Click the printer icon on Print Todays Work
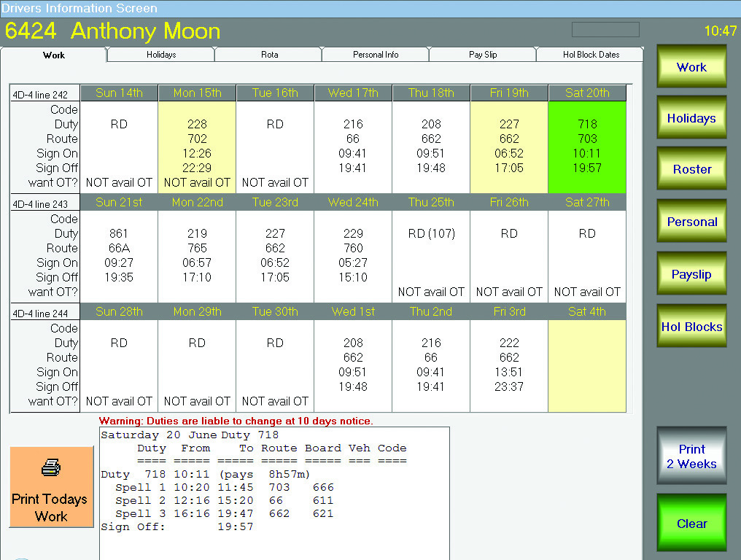The image size is (741, 560). [51, 468]
